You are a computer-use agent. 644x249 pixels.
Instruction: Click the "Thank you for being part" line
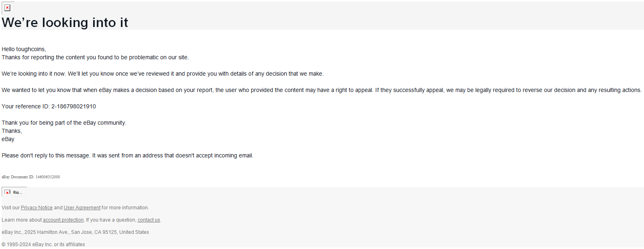(64, 123)
